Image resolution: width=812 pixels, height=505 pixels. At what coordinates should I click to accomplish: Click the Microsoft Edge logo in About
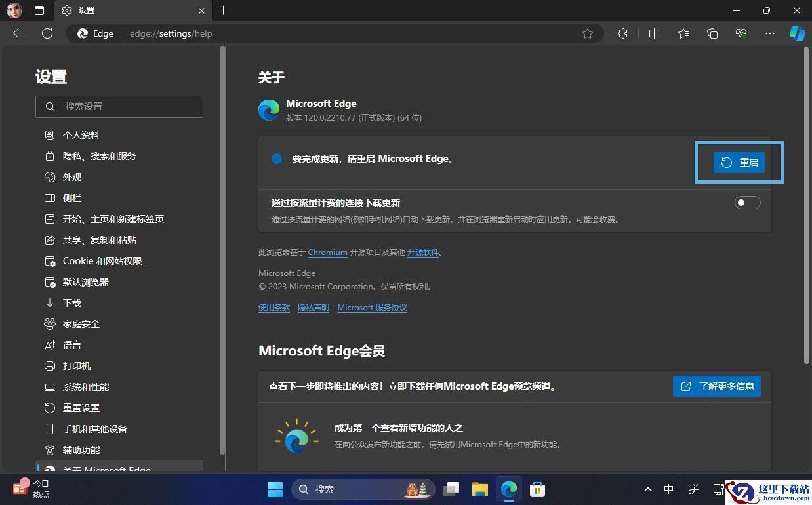(x=269, y=110)
